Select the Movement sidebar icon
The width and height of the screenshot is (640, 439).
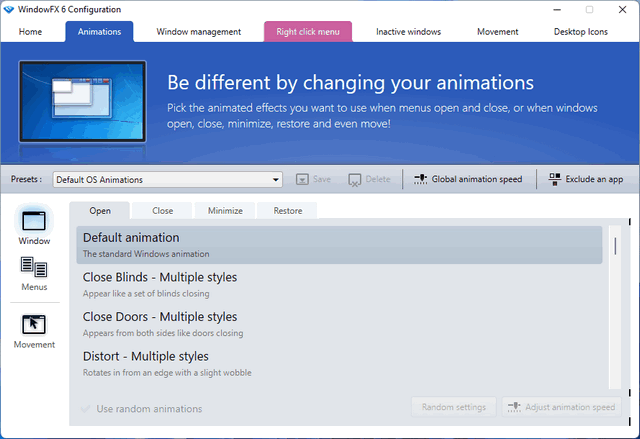(x=34, y=324)
